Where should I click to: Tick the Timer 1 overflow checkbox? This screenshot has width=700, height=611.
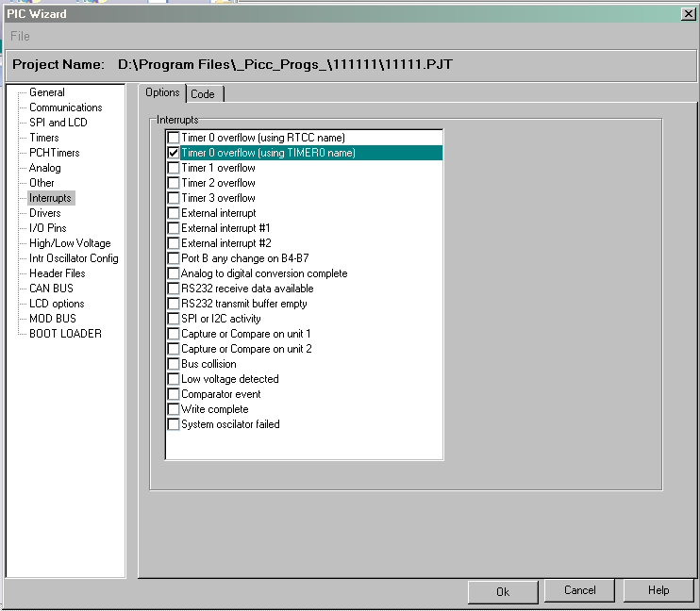(174, 168)
